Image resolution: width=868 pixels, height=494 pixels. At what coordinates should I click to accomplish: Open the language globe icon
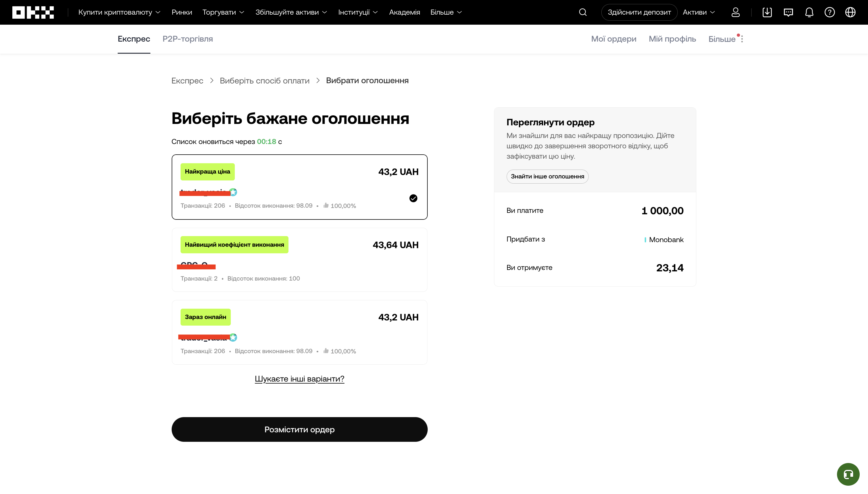[x=850, y=12]
